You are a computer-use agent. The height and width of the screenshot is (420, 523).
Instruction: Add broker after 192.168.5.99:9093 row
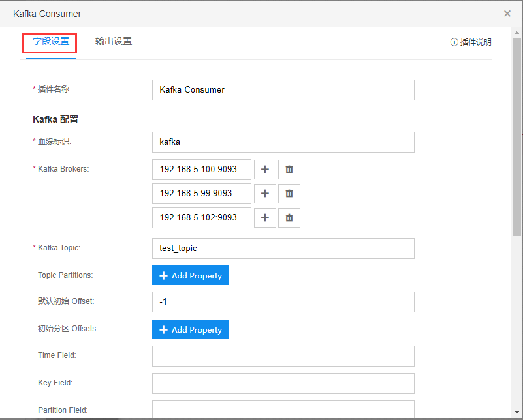click(x=265, y=194)
